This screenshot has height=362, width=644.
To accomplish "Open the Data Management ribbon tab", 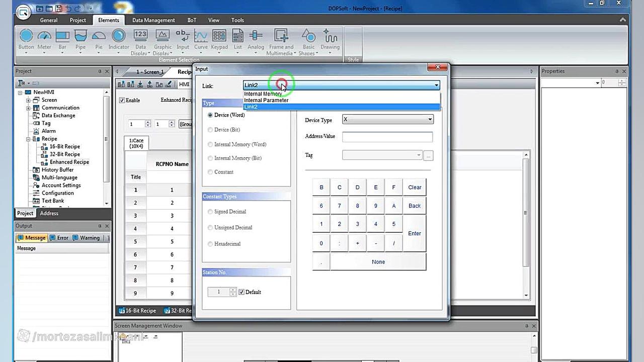I will 153,20.
